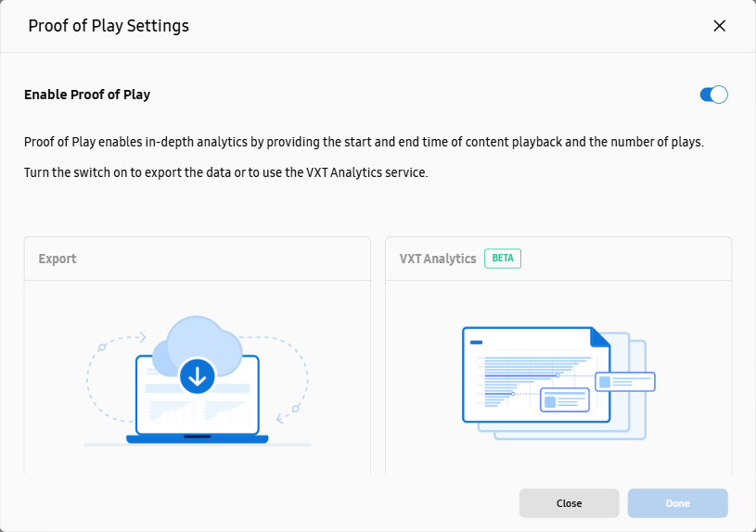Image resolution: width=756 pixels, height=532 pixels.
Task: Click the right tooltip card on the analytics graphic
Action: [x=625, y=381]
